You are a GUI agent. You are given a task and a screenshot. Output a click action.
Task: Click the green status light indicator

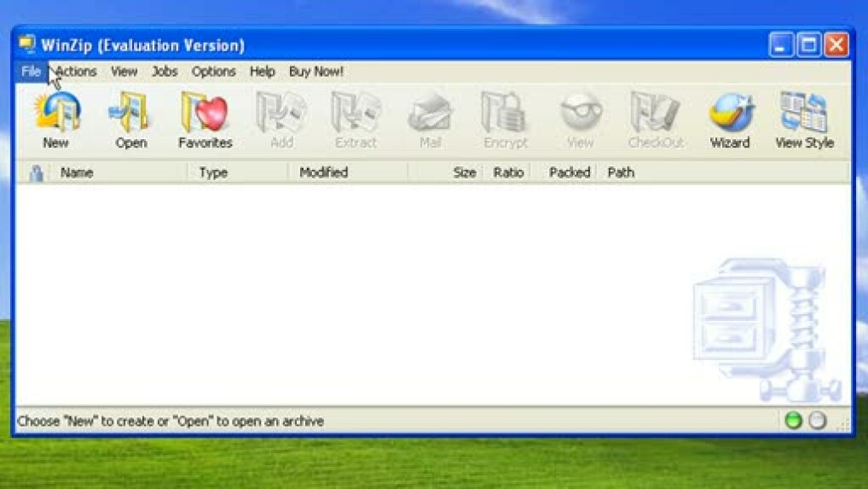(x=793, y=421)
